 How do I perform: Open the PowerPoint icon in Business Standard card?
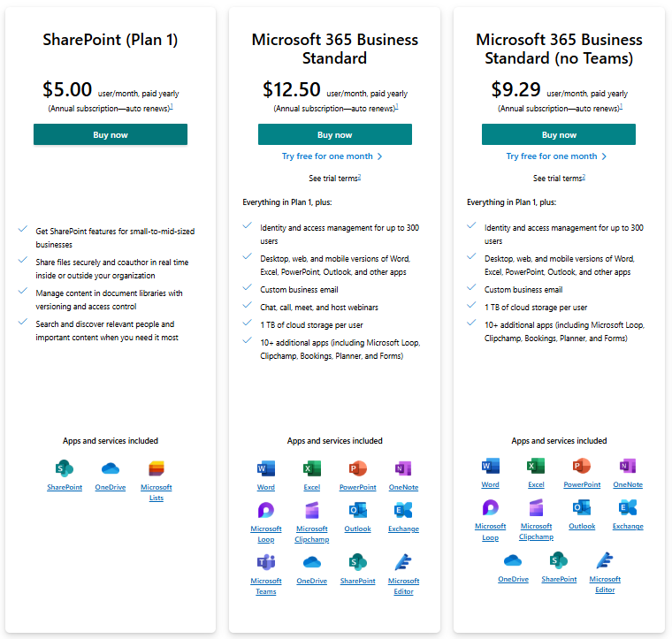tap(357, 468)
